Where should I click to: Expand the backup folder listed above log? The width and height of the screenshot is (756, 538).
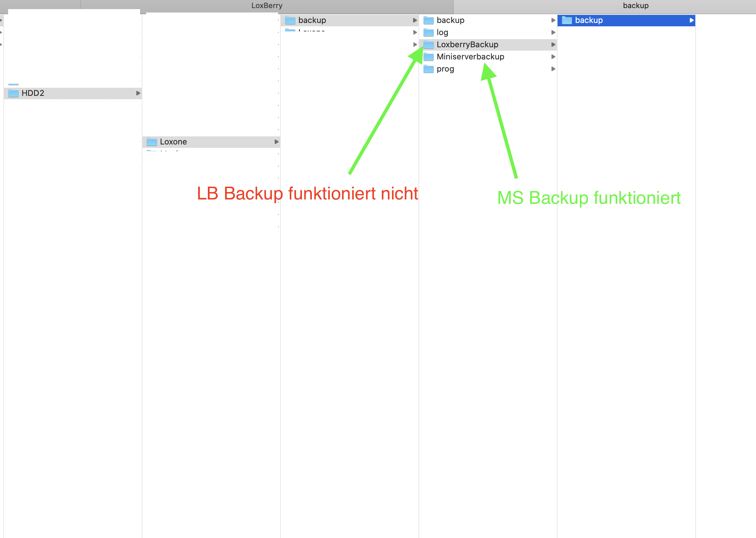coord(553,20)
